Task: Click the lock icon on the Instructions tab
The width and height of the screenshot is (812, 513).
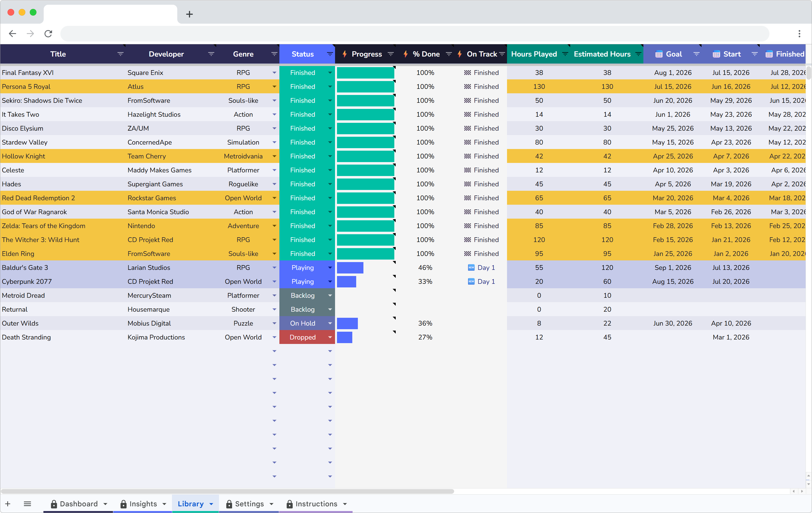Action: pyautogui.click(x=289, y=504)
